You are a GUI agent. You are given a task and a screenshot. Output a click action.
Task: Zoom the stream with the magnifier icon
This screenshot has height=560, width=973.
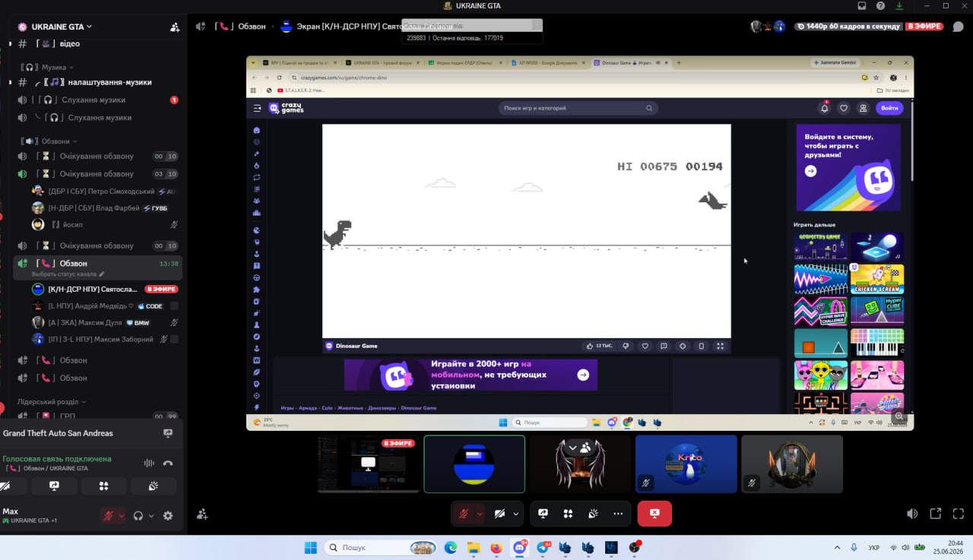coord(899,416)
